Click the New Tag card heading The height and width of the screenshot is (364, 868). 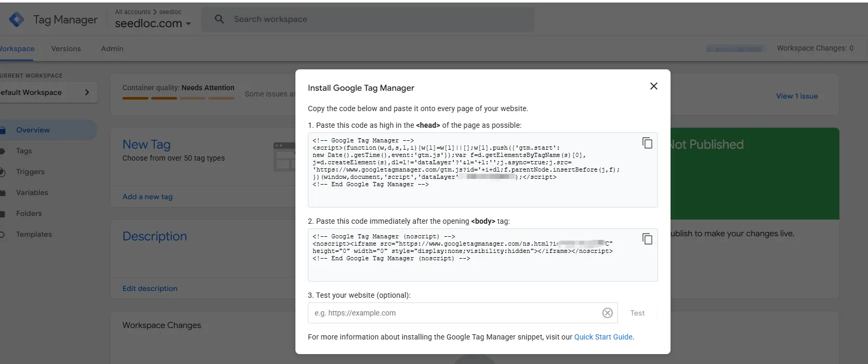coord(146,144)
